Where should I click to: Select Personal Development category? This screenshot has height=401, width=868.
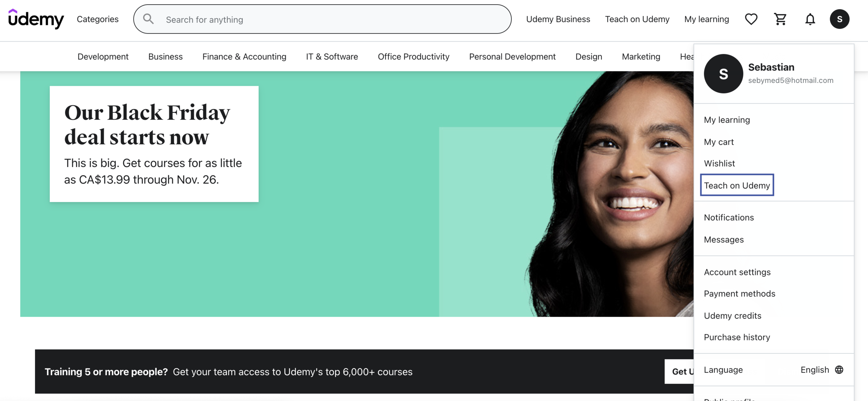point(512,57)
